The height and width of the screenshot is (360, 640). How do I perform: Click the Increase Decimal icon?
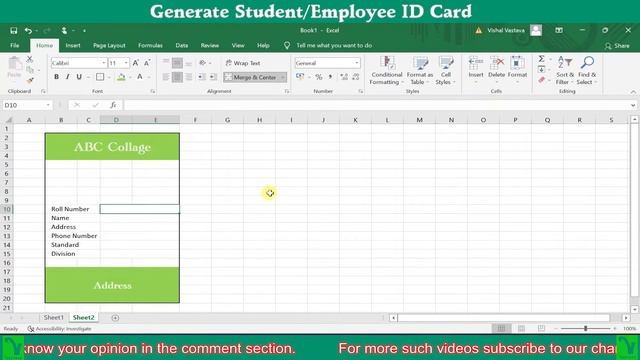(344, 77)
